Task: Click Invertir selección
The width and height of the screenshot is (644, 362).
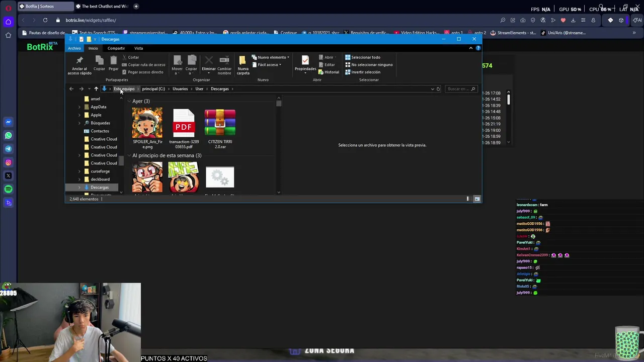Action: tap(363, 72)
